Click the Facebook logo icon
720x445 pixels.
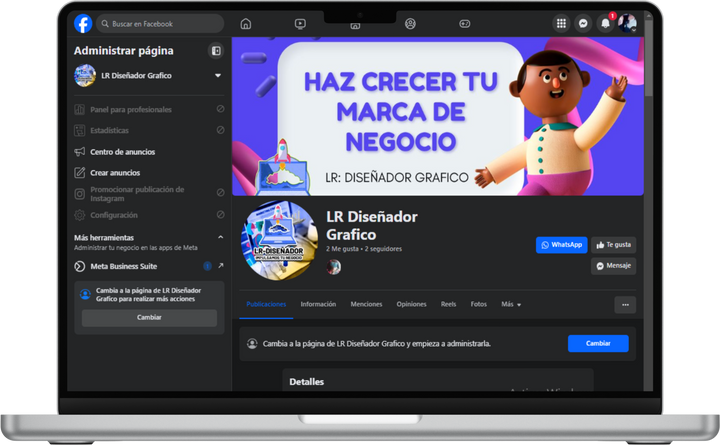point(83,23)
